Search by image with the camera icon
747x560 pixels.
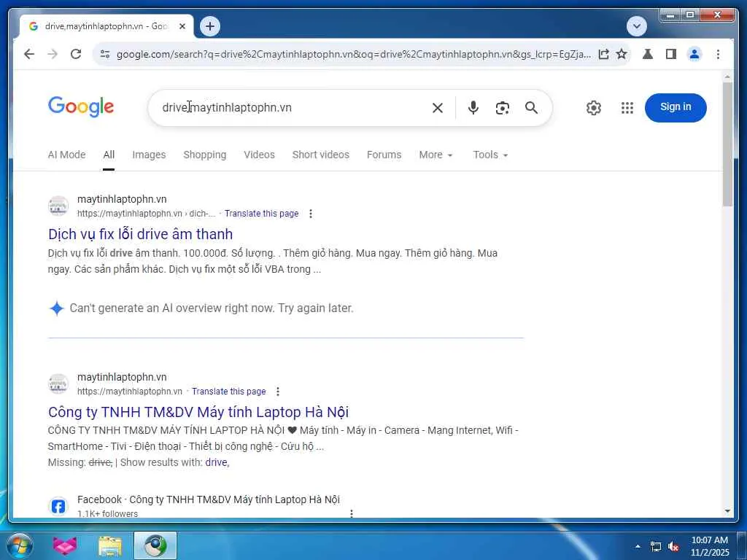point(502,108)
